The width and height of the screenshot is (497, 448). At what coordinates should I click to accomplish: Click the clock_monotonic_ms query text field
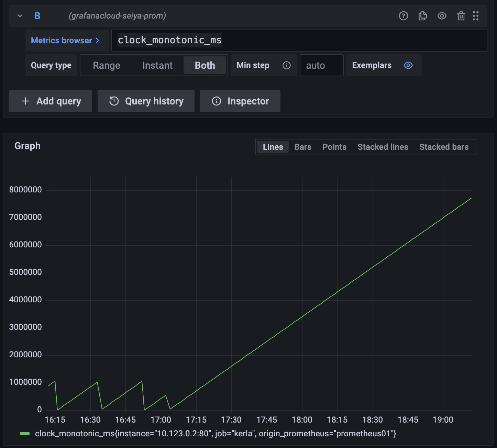pyautogui.click(x=299, y=41)
